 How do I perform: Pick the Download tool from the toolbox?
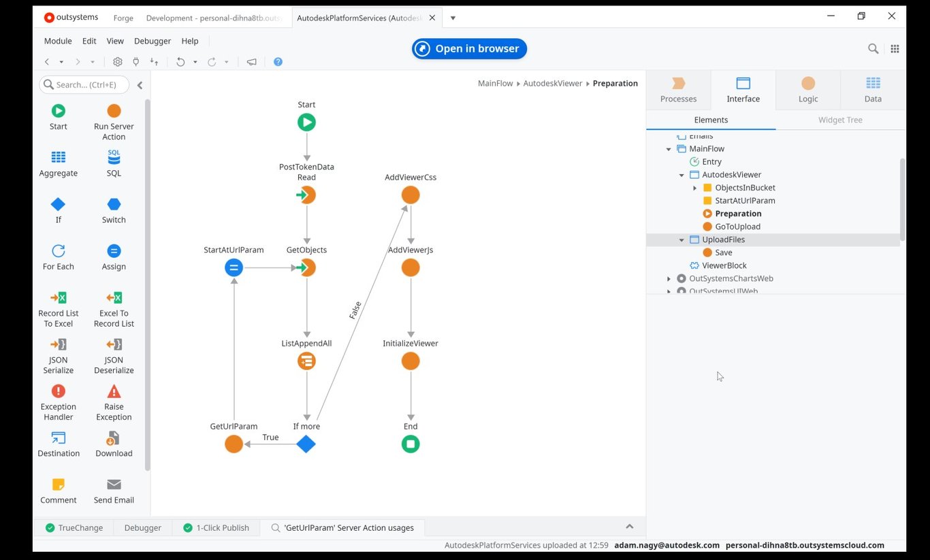[113, 444]
